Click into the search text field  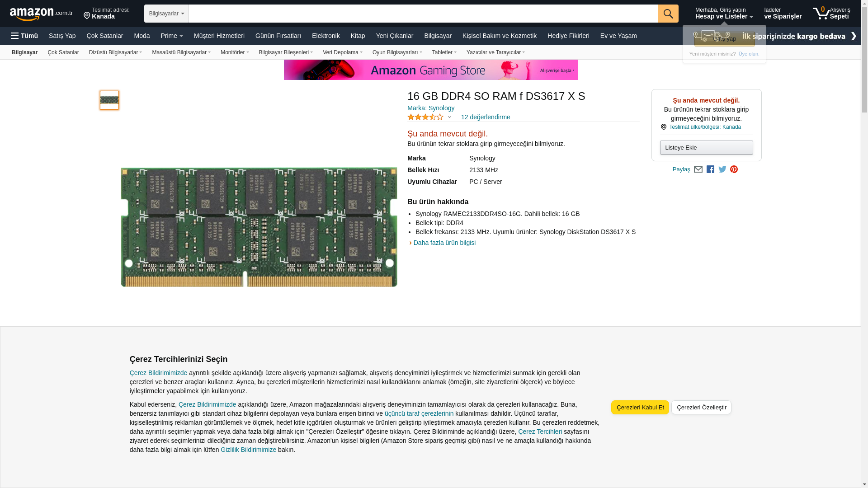[423, 14]
